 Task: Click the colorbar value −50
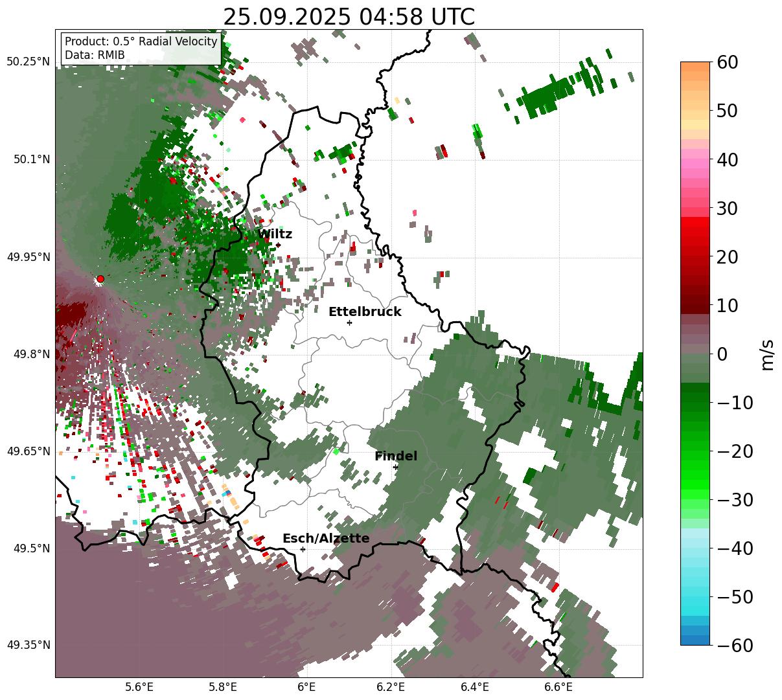pos(735,597)
